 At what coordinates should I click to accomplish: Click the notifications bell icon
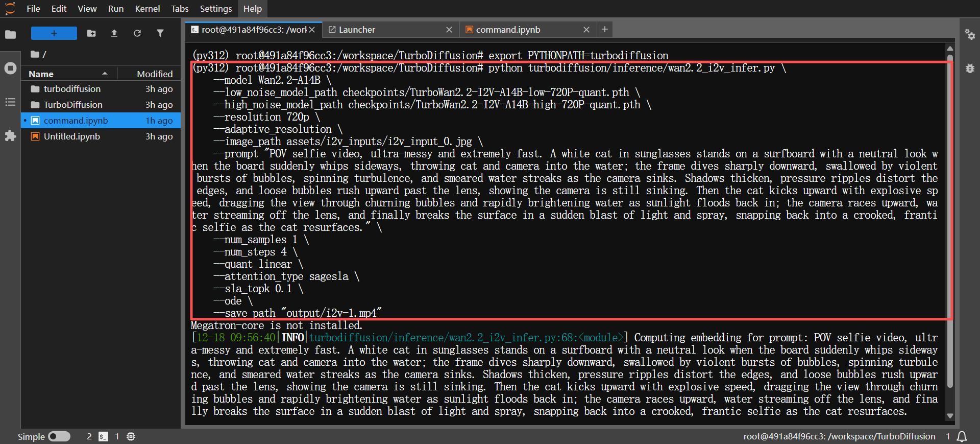coord(962,436)
